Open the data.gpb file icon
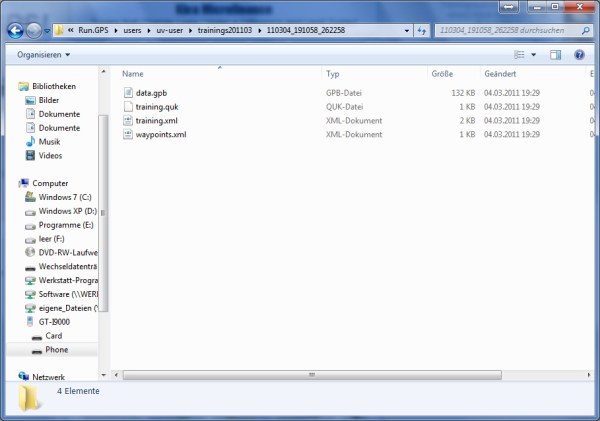The image size is (600, 421). (x=127, y=92)
